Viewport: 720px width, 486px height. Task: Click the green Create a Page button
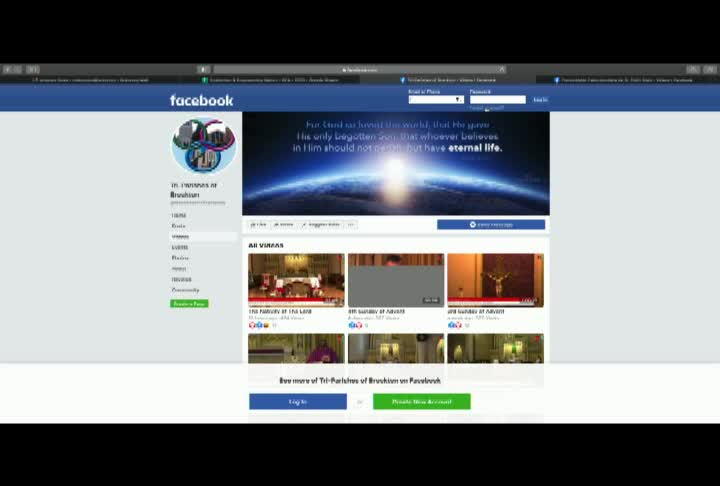[189, 304]
